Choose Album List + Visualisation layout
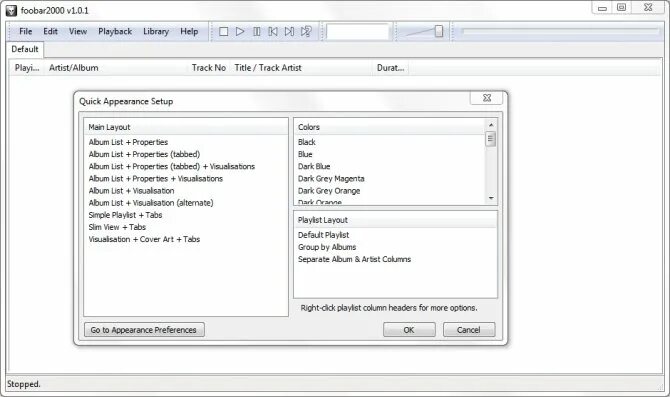 click(x=131, y=191)
